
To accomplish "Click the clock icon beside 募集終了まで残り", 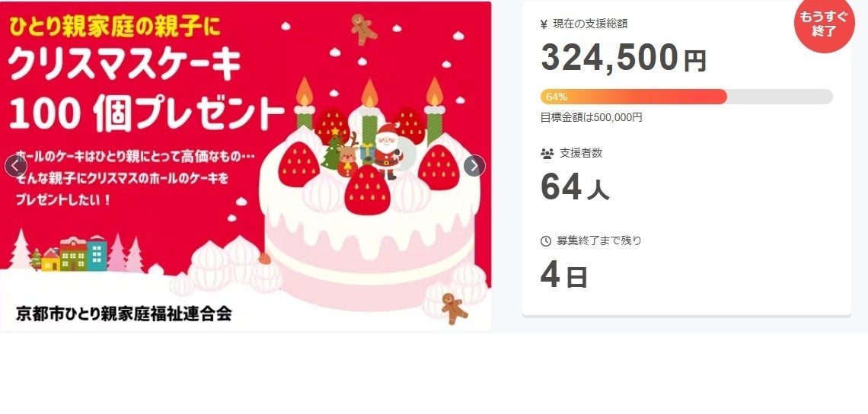I will 546,240.
